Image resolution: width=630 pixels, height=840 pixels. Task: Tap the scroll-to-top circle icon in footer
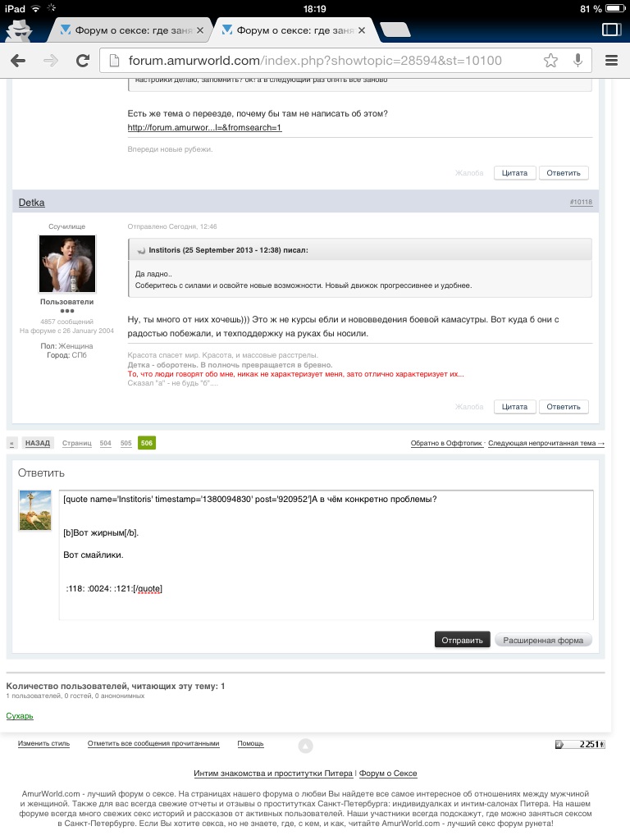coord(305,745)
